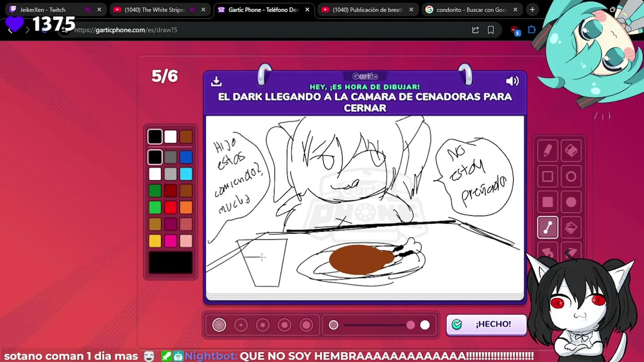Image resolution: width=644 pixels, height=362 pixels.
Task: Pick white from the recent colors row
Action: [x=171, y=137]
